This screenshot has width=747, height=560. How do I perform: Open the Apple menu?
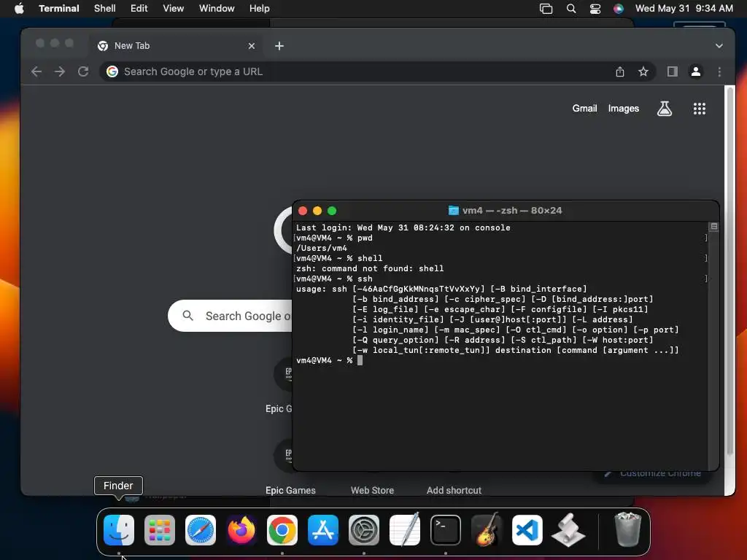pos(19,9)
